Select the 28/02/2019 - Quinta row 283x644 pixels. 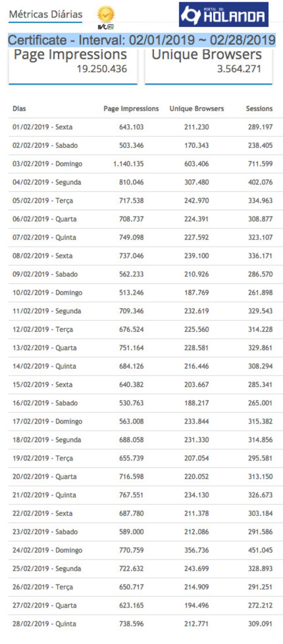44,624
